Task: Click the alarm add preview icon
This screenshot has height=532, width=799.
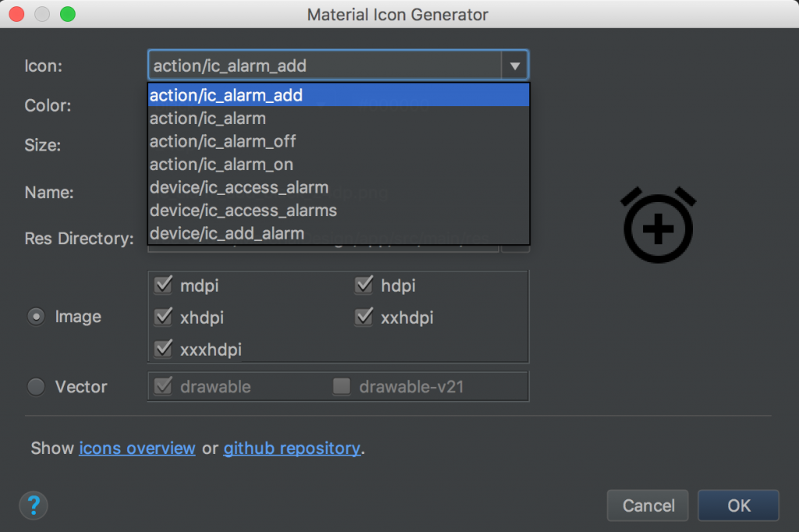Action: (659, 225)
